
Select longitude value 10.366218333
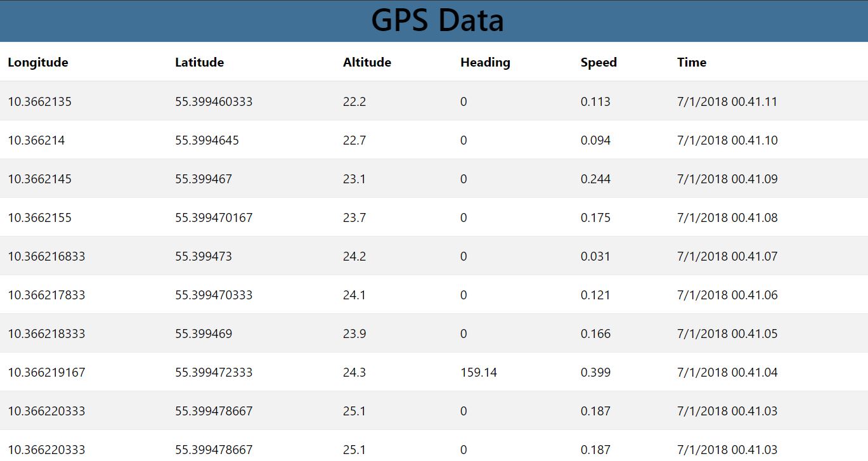tap(46, 334)
